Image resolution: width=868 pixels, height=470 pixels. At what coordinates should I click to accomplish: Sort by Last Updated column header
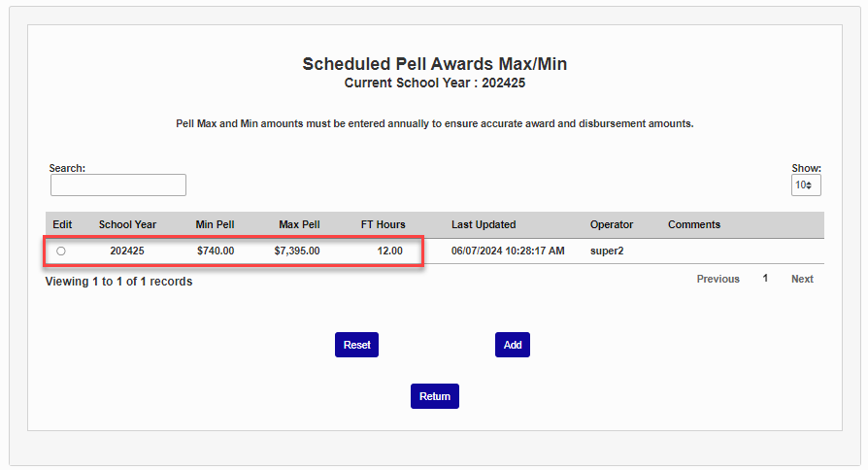[x=484, y=224]
